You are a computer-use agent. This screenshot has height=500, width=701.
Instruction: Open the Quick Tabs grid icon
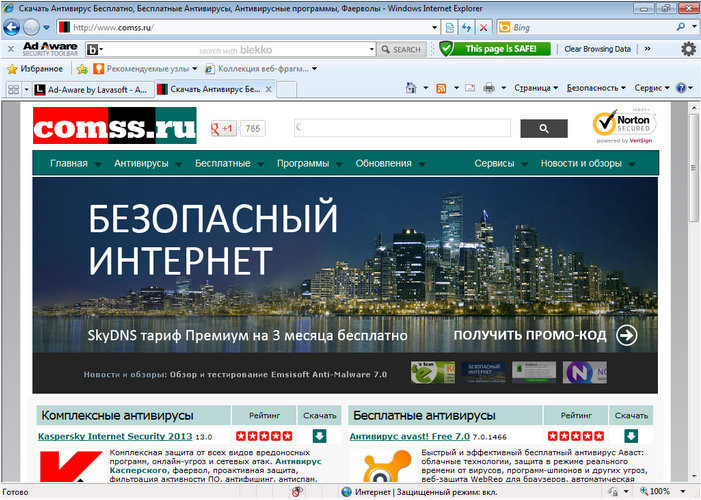pyautogui.click(x=14, y=89)
